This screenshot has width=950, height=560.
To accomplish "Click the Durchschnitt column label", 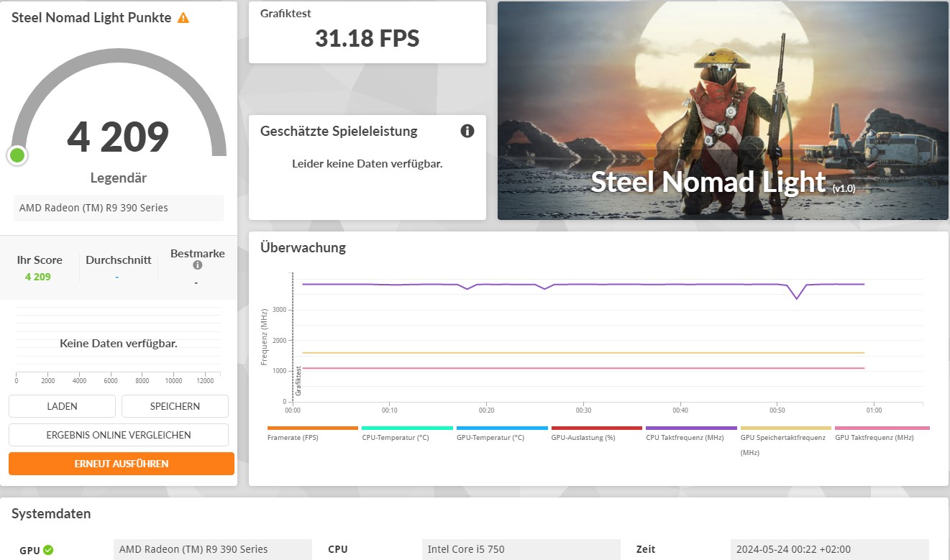I will [x=119, y=260].
